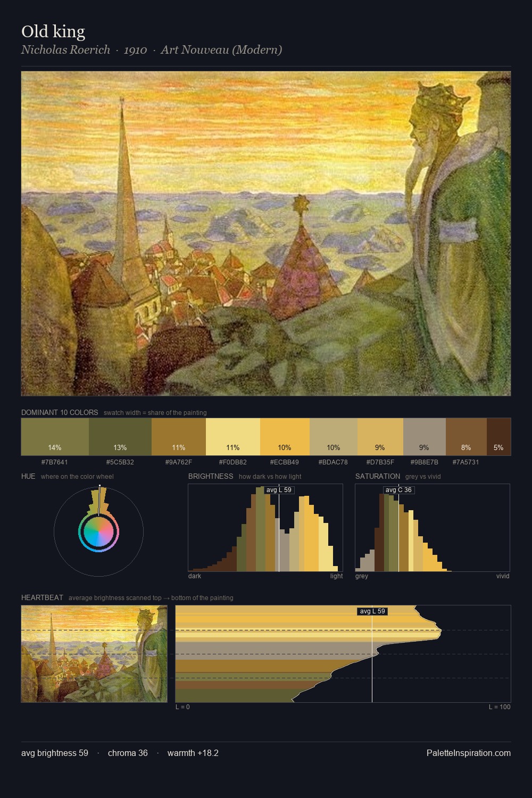
Task: Click the 'avg L 59' marker in heartbeat chart
Action: click(372, 611)
